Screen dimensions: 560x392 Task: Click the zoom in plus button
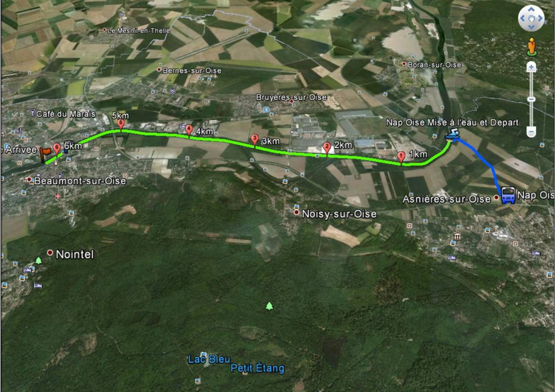point(531,67)
